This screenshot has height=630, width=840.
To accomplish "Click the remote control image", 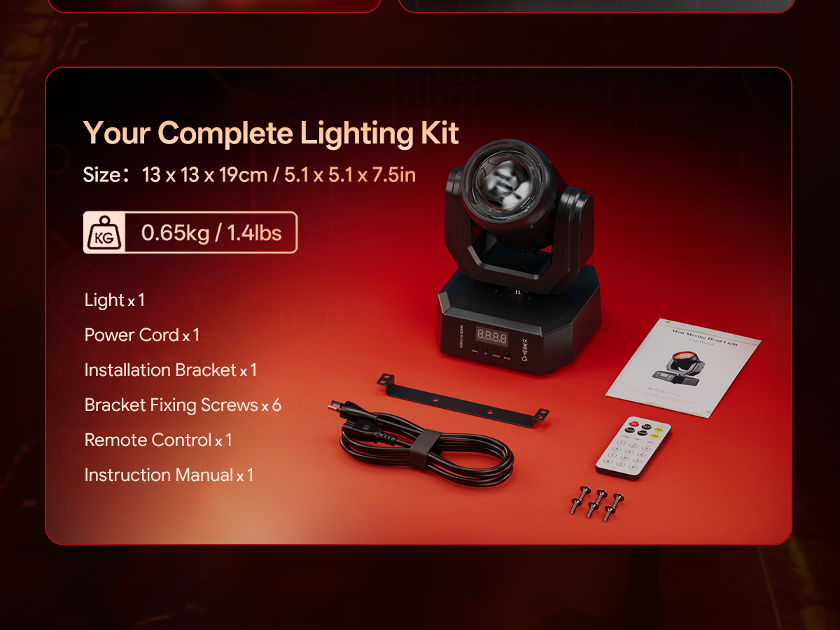I will pyautogui.click(x=633, y=449).
